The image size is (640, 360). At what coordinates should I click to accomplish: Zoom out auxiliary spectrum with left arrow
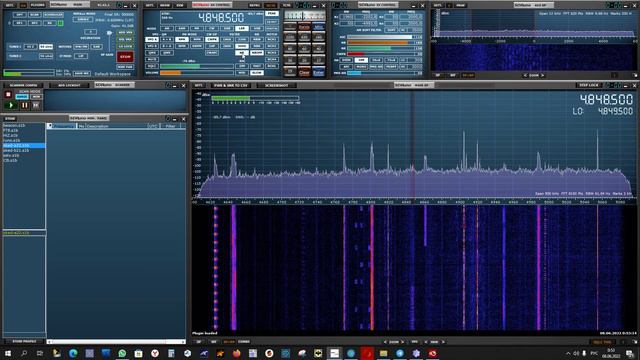tap(525, 76)
